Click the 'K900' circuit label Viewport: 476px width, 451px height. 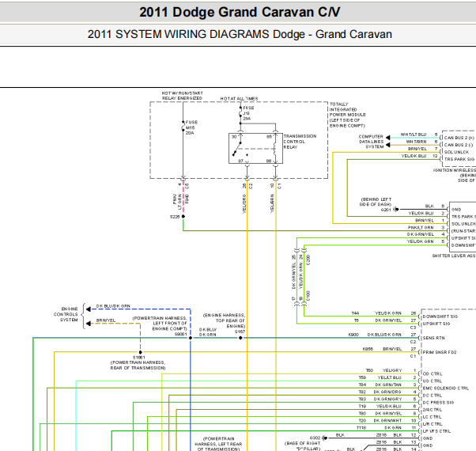353,335
